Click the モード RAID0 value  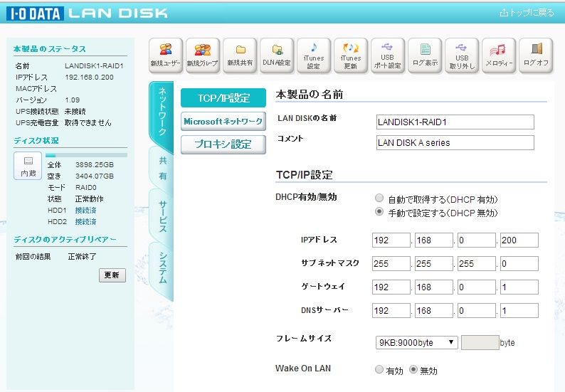click(x=86, y=187)
